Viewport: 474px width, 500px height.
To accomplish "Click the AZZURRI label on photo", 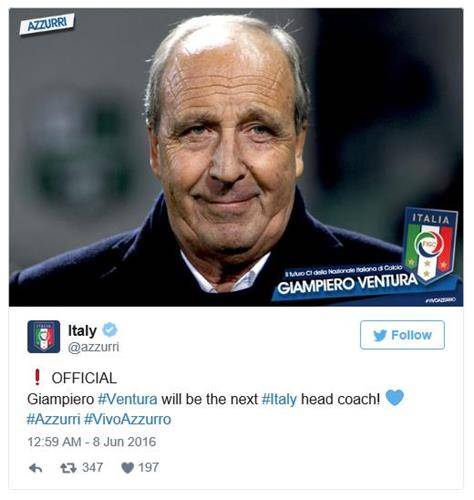I will (x=47, y=24).
